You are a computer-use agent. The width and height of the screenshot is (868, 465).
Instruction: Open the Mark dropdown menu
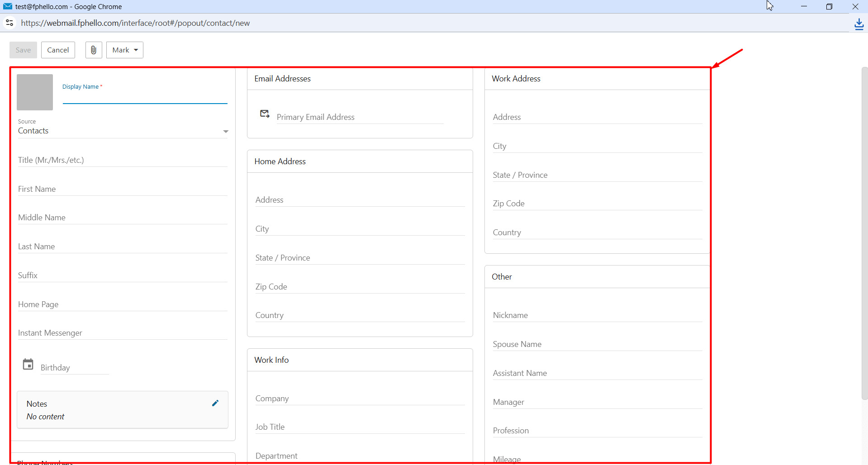pos(125,50)
